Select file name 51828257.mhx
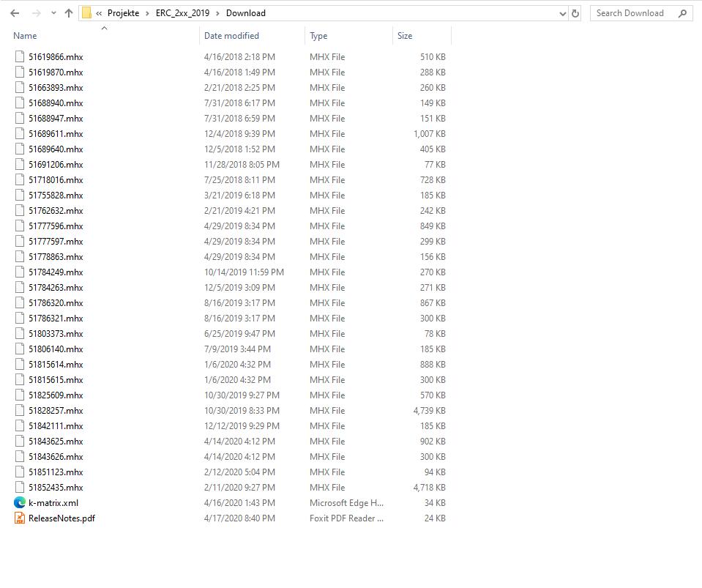This screenshot has height=588, width=702. click(56, 411)
